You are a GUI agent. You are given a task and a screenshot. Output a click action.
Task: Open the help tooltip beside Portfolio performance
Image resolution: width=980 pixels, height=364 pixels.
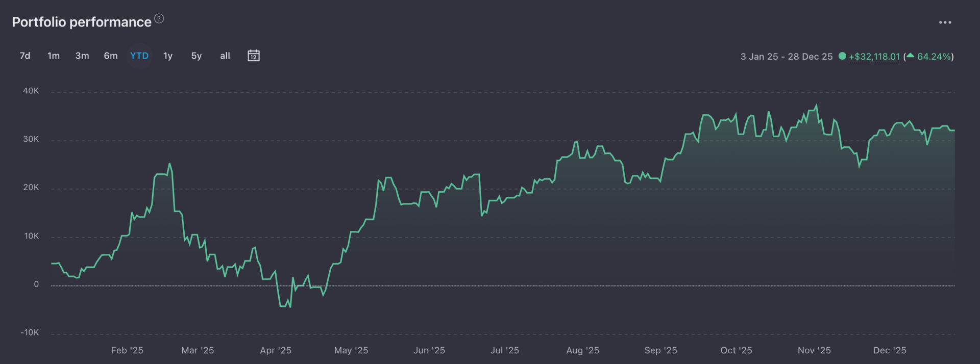pos(159,19)
